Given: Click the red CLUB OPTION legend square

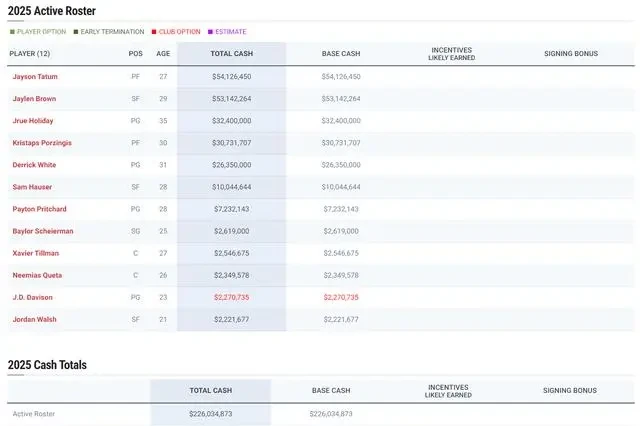Looking at the screenshot, I should 154,32.
